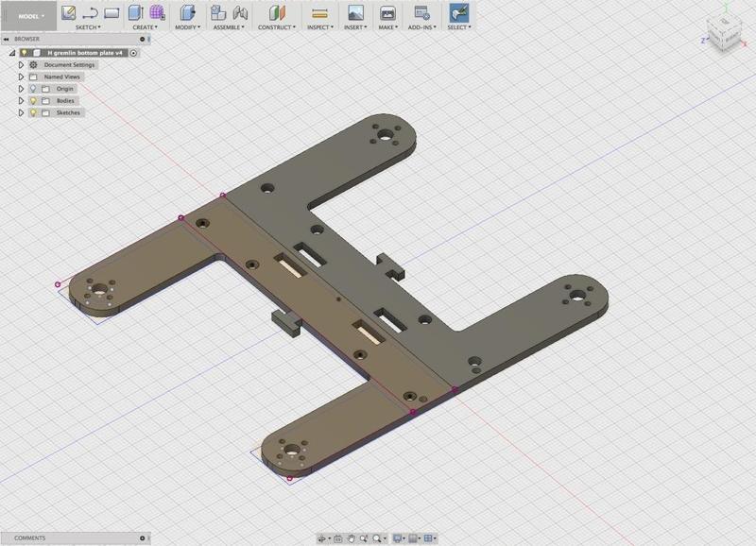Click the Scripts and Add-Ins icon
The width and height of the screenshot is (756, 546).
tap(421, 13)
